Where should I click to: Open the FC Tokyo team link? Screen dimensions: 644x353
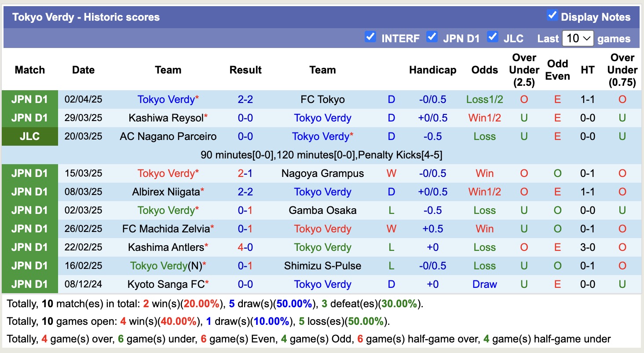[x=322, y=99]
